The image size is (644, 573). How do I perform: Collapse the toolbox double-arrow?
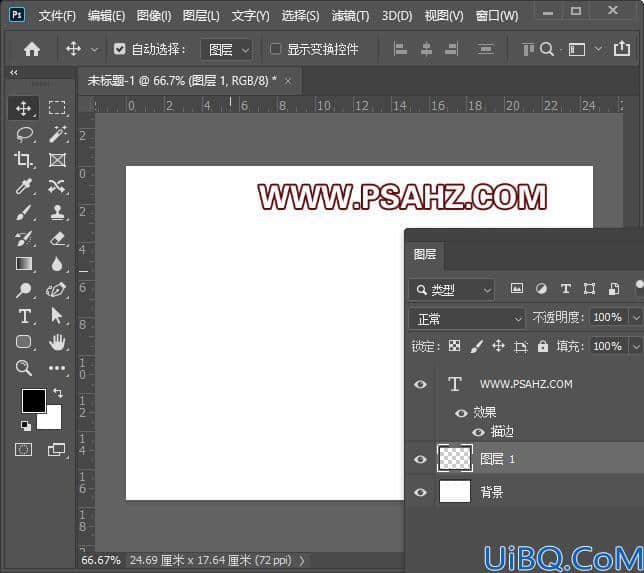click(14, 73)
